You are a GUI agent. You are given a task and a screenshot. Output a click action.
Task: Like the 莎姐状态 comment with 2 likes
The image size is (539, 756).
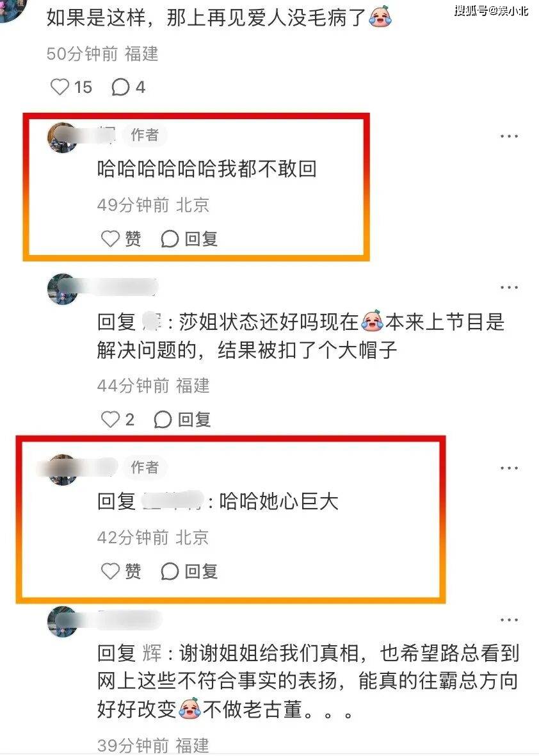(x=118, y=420)
